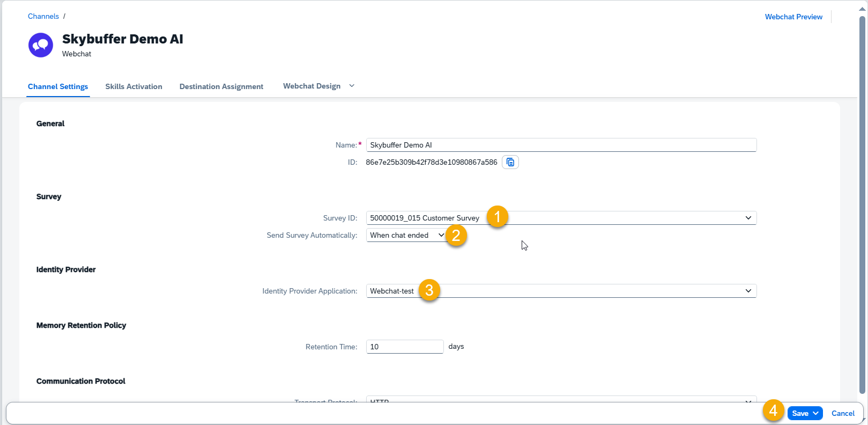Open the Send Survey Automatically dropdown
Viewport: 868px width, 425px height.
tap(441, 235)
